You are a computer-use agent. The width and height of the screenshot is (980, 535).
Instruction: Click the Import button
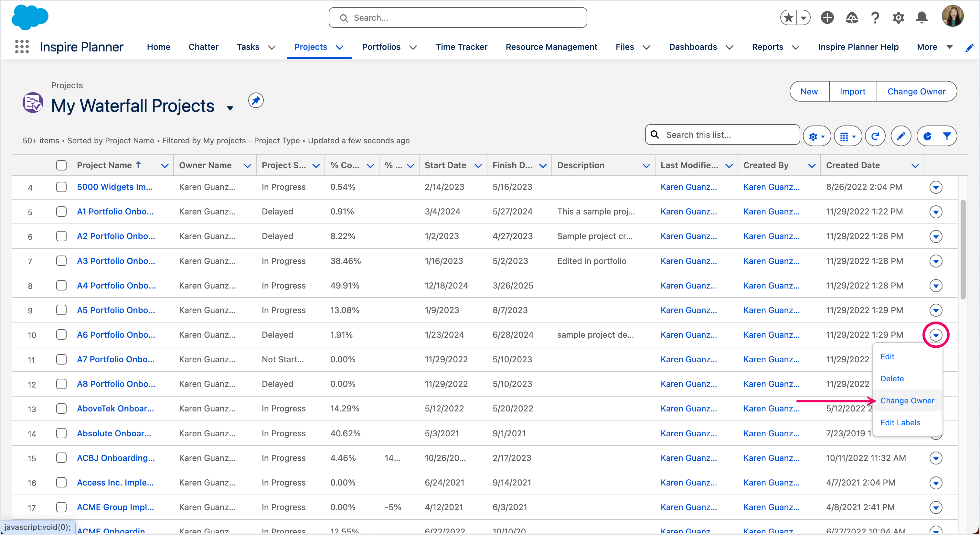tap(852, 92)
